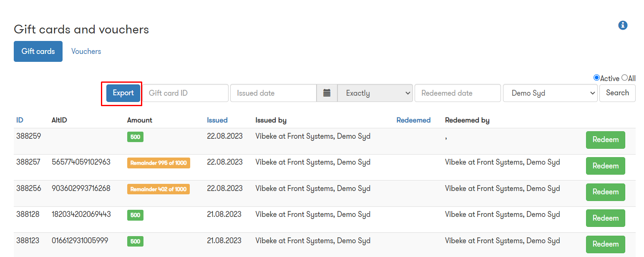Click the ID 388257 cell
This screenshot has height=257, width=644.
click(x=28, y=162)
